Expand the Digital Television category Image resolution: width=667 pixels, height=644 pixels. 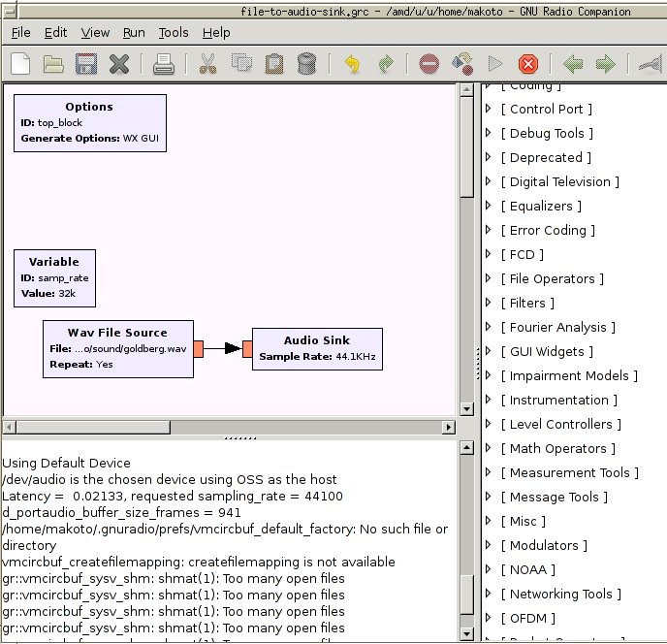pyautogui.click(x=489, y=181)
